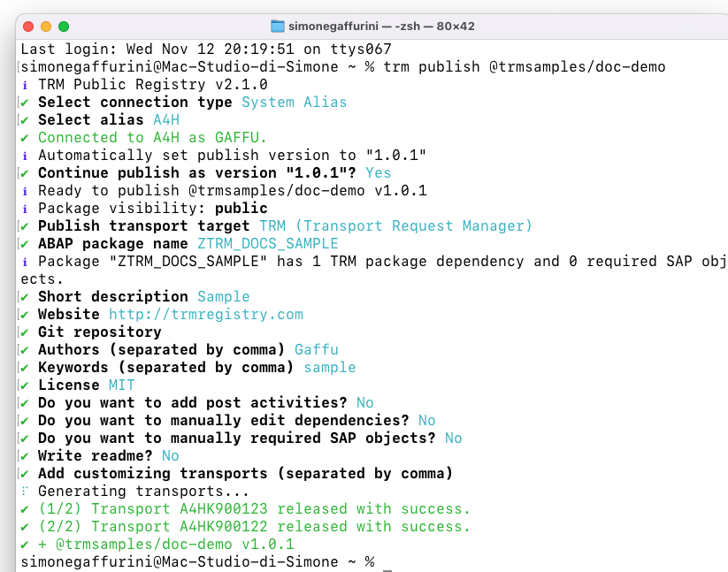This screenshot has width=728, height=572.
Task: Open the http://trmregistry.com website link
Action: coord(206,315)
